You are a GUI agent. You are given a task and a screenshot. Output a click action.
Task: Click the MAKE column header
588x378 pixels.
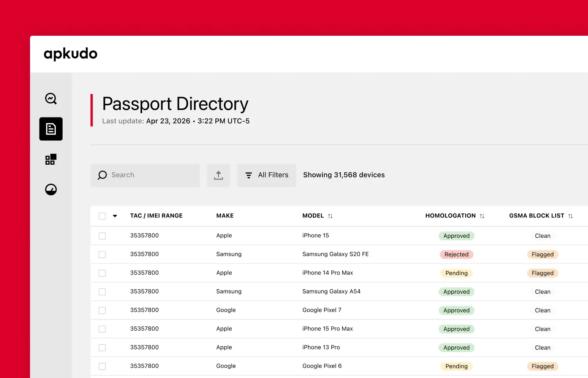tap(225, 216)
